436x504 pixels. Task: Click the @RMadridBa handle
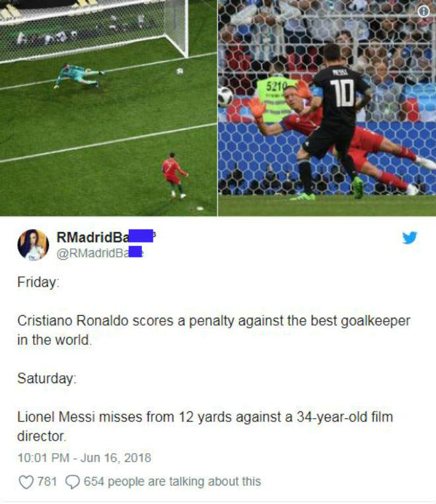pyautogui.click(x=100, y=253)
